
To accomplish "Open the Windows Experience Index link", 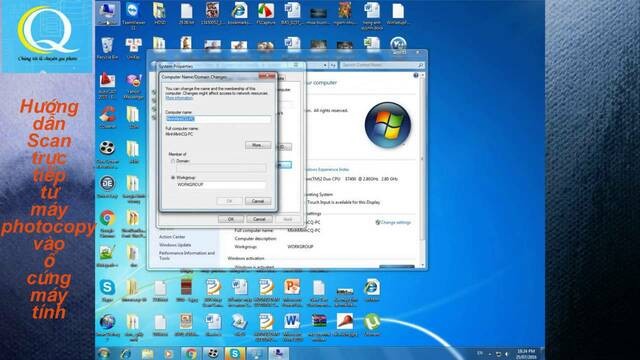I will click(x=327, y=169).
